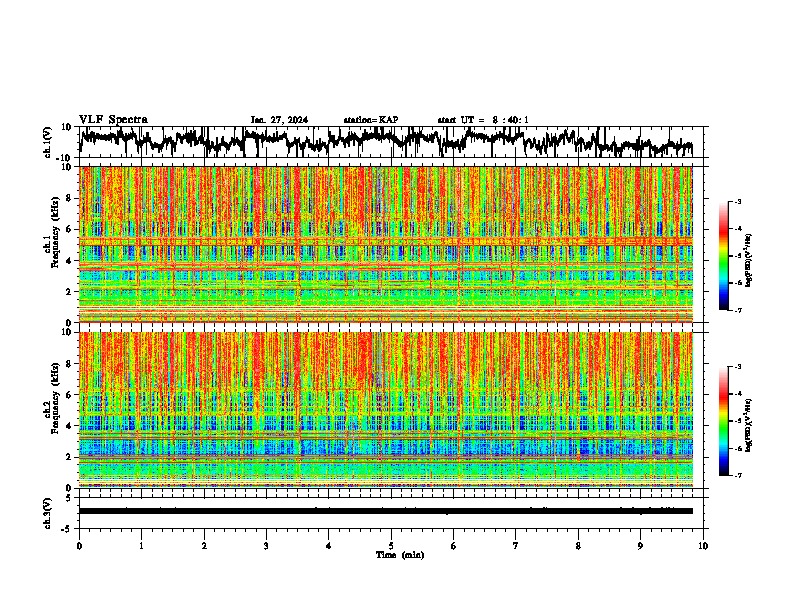Click the date 'Jan. 27, 2024'
792x612 pixels.
[279, 120]
